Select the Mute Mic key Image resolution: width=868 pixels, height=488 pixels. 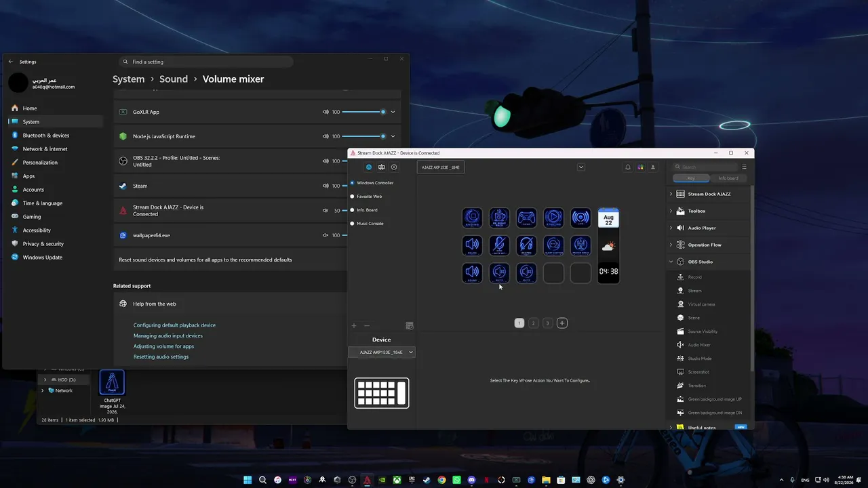click(x=499, y=245)
